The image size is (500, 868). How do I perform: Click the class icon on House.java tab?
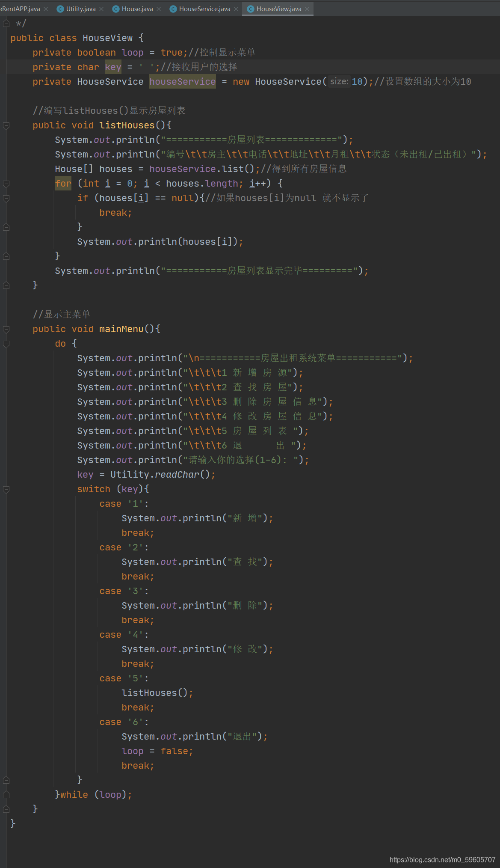[x=116, y=9]
